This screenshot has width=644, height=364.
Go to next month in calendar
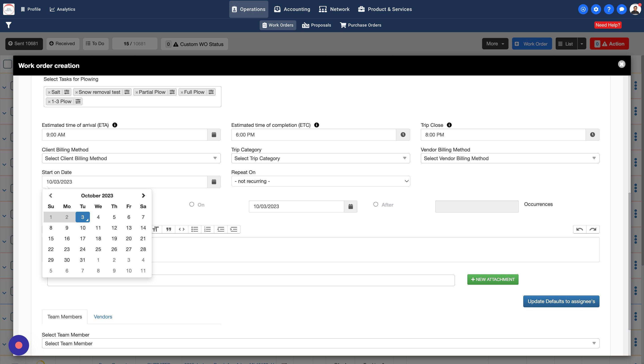pos(143,195)
